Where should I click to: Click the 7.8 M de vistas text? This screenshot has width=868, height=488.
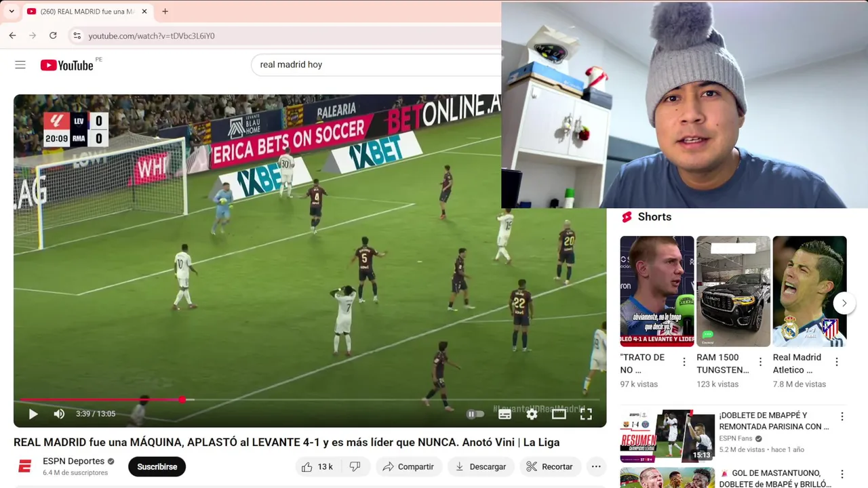pos(800,384)
